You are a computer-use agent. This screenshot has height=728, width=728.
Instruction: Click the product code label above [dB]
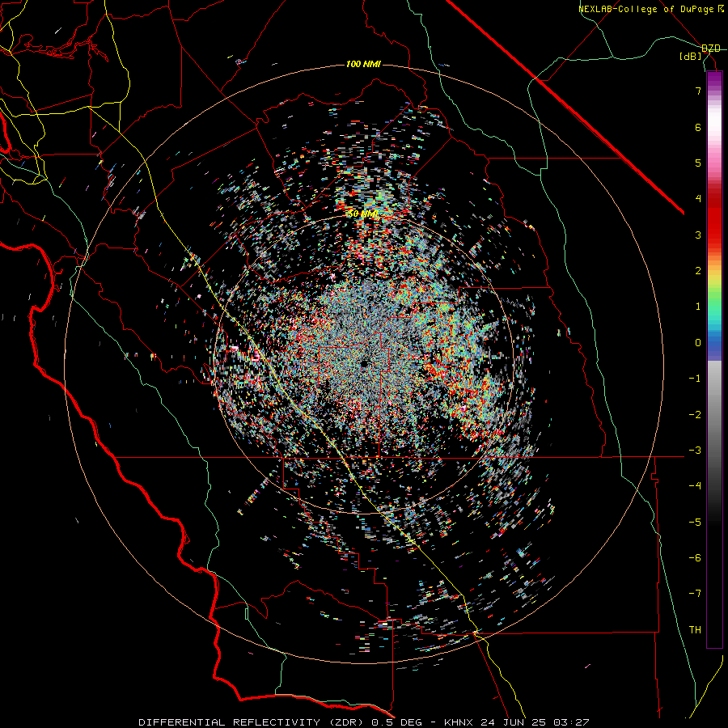tap(711, 48)
